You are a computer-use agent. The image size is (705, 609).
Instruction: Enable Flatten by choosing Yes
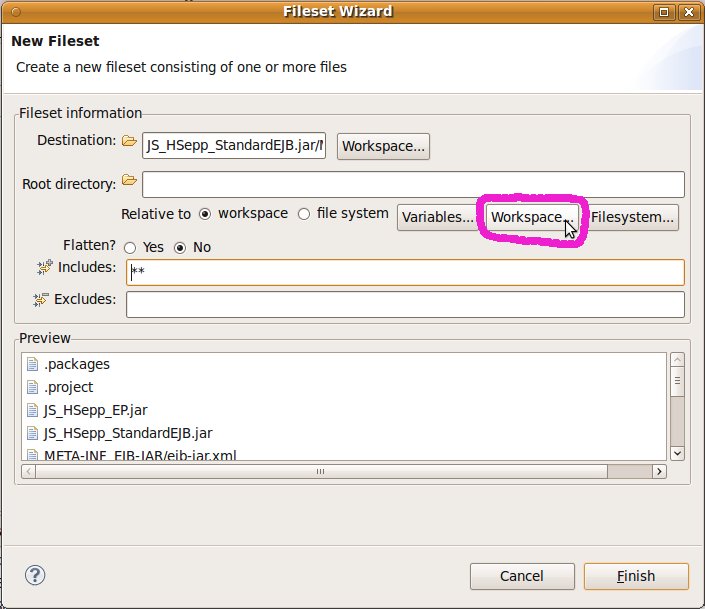[130, 248]
